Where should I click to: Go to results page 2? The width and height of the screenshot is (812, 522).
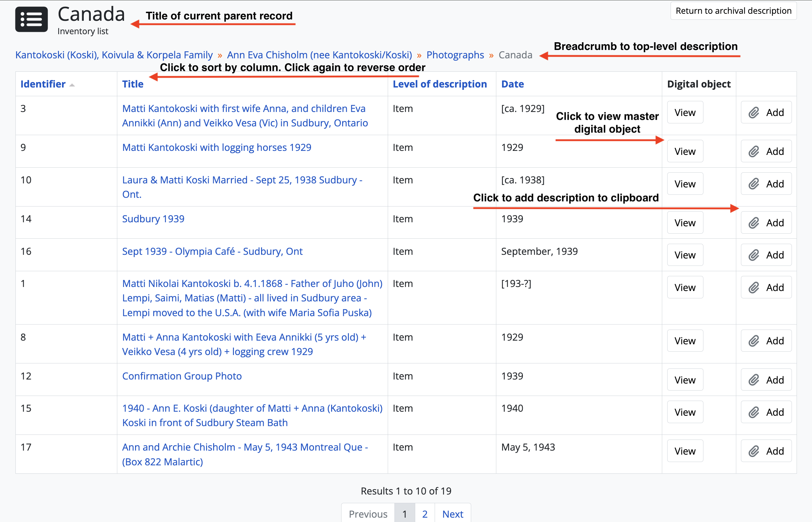click(425, 514)
